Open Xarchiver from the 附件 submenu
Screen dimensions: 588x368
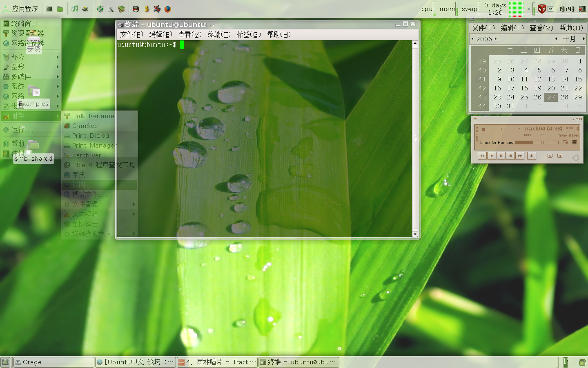pos(99,155)
